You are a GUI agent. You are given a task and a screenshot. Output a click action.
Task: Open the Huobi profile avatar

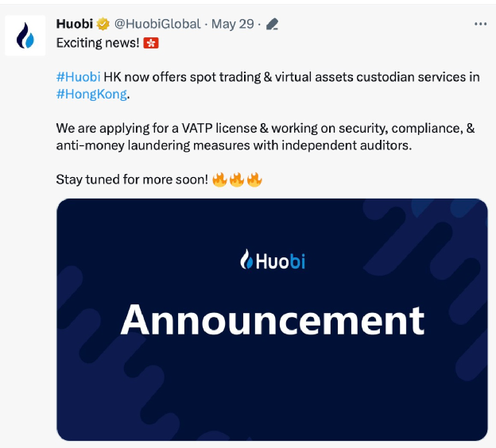(x=25, y=36)
